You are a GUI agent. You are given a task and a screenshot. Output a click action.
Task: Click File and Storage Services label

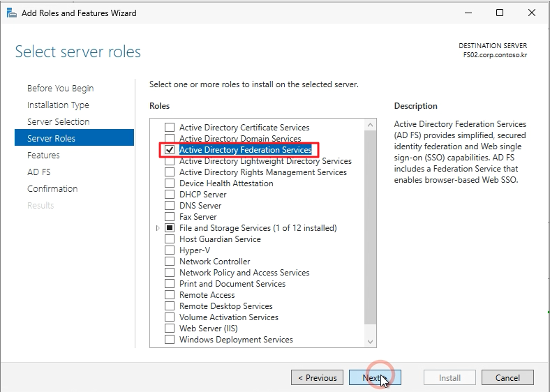258,228
